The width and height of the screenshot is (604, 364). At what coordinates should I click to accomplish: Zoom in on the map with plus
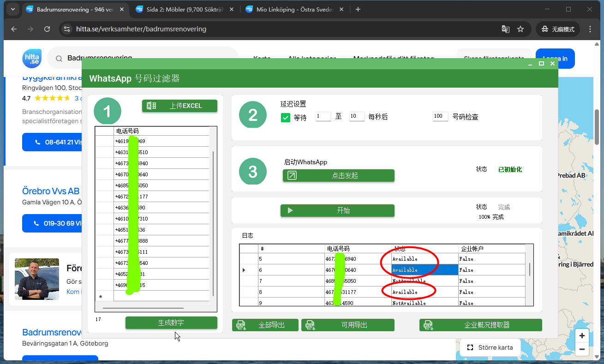[582, 336]
